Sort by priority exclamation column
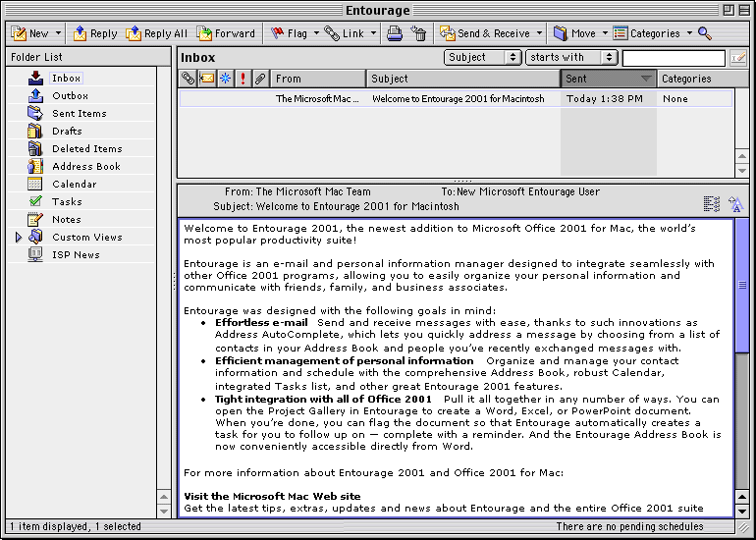This screenshot has height=540, width=756. pos(243,79)
